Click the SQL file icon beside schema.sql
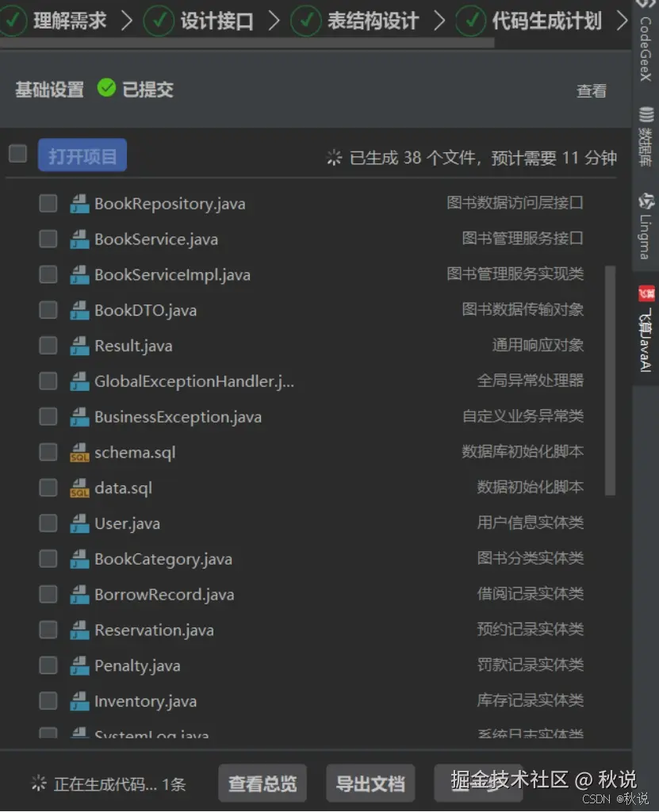Viewport: 659px width, 812px height. click(x=79, y=452)
